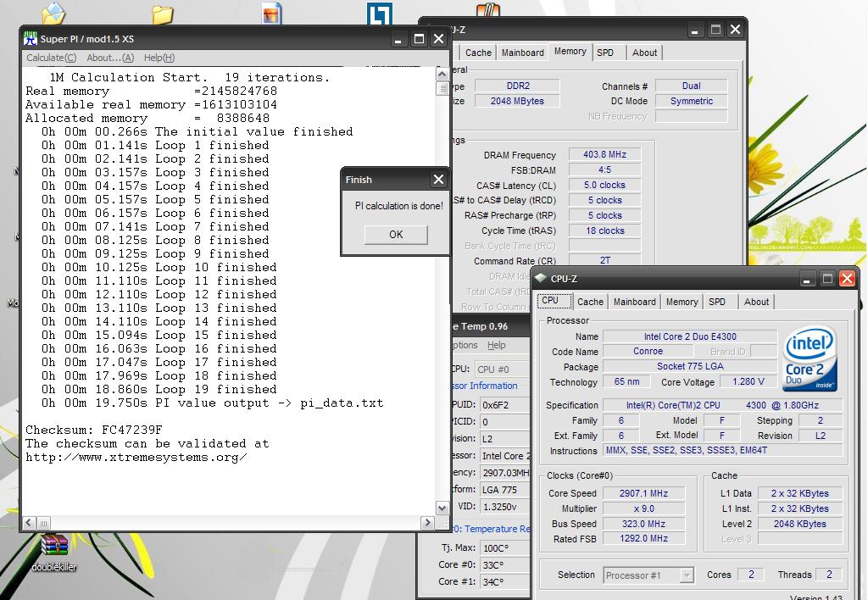The height and width of the screenshot is (600, 868).
Task: Select SPD tab in rear CPU-Z window
Action: click(x=605, y=53)
